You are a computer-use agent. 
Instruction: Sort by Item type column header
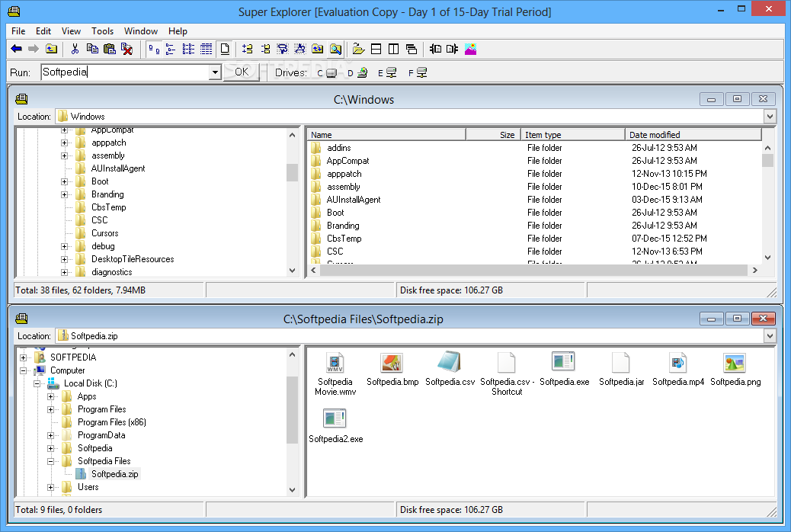click(x=572, y=135)
